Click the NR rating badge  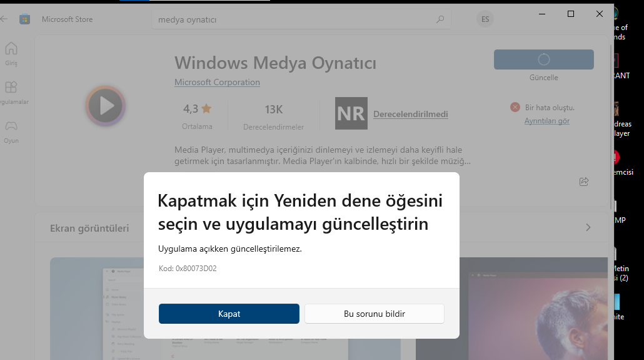coord(351,113)
